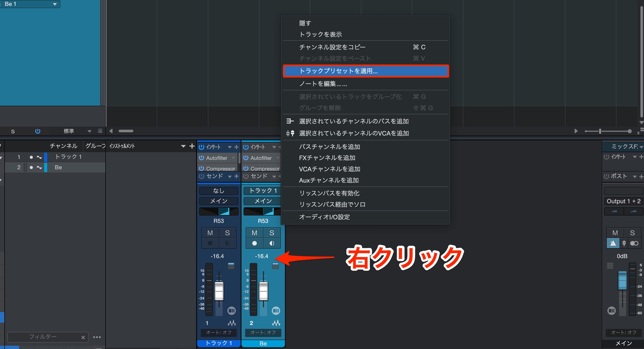Add an insert to channel 1
The height and width of the screenshot is (349, 644).
pos(236,147)
